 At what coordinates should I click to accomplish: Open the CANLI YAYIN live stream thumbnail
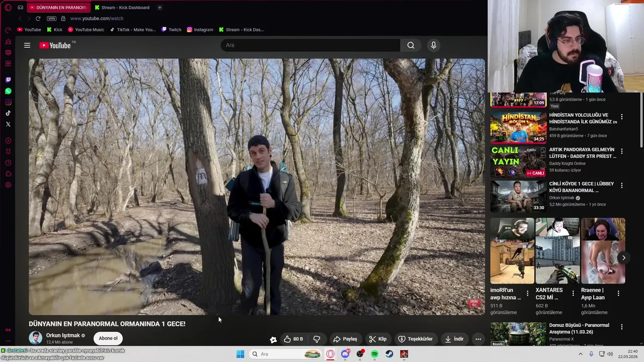[x=518, y=162]
